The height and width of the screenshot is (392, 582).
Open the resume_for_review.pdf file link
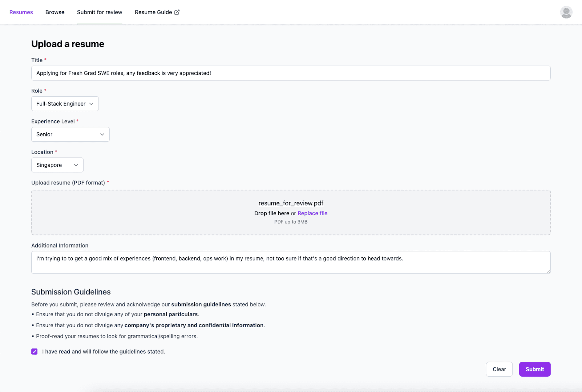(x=291, y=203)
